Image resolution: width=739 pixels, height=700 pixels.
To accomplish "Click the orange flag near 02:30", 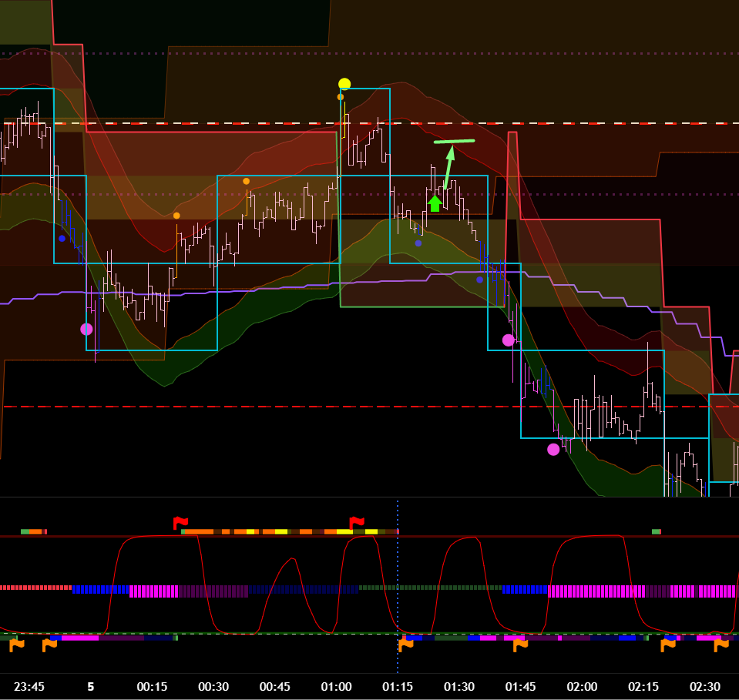I will [721, 645].
